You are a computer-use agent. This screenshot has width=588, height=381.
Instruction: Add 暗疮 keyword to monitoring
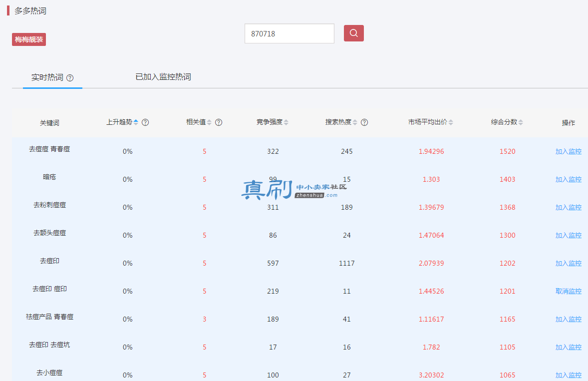[x=568, y=180]
